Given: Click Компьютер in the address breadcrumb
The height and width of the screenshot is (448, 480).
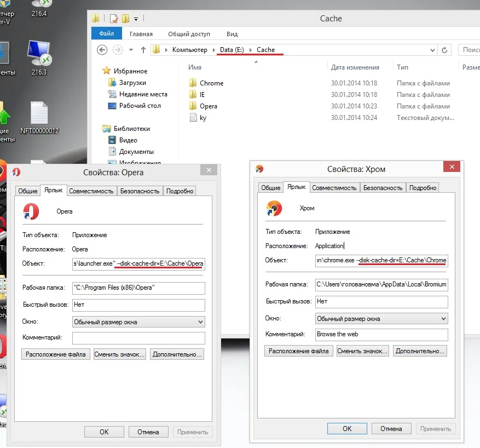Looking at the screenshot, I should pos(190,50).
